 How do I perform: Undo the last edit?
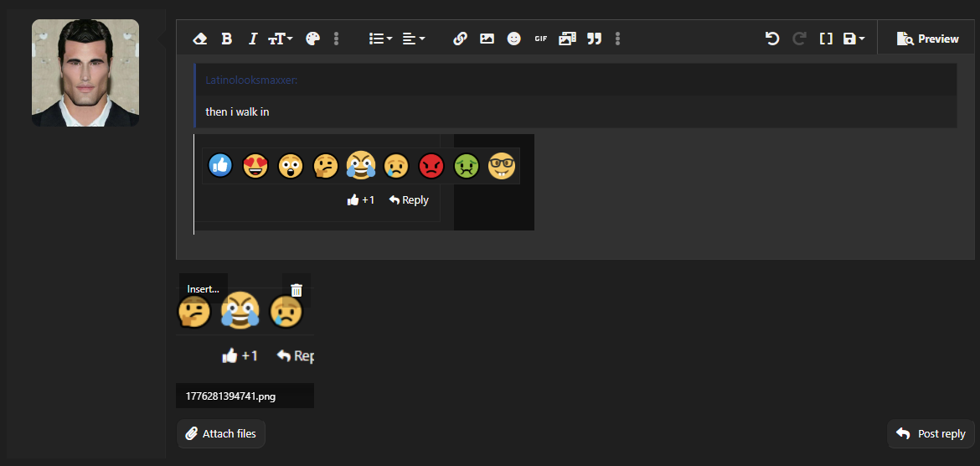click(772, 39)
